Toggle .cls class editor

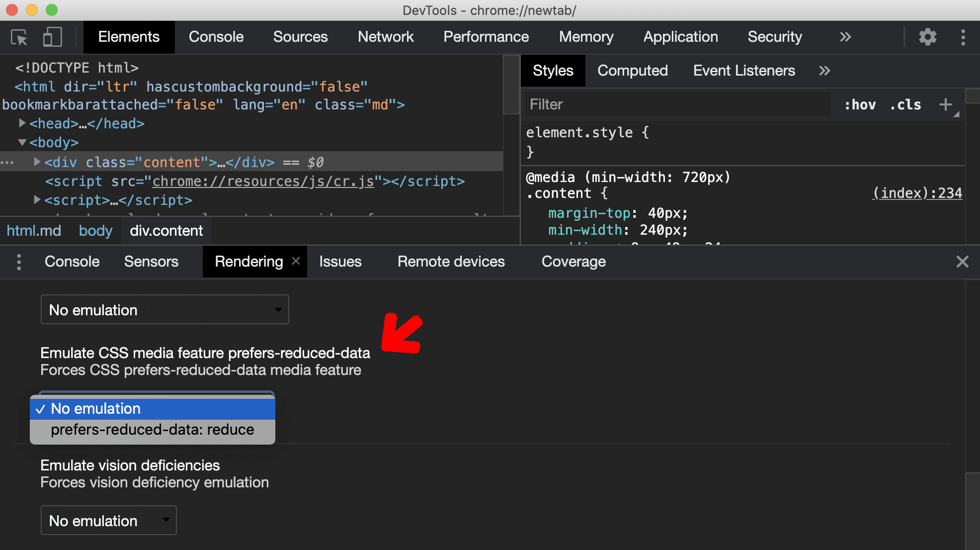[907, 104]
